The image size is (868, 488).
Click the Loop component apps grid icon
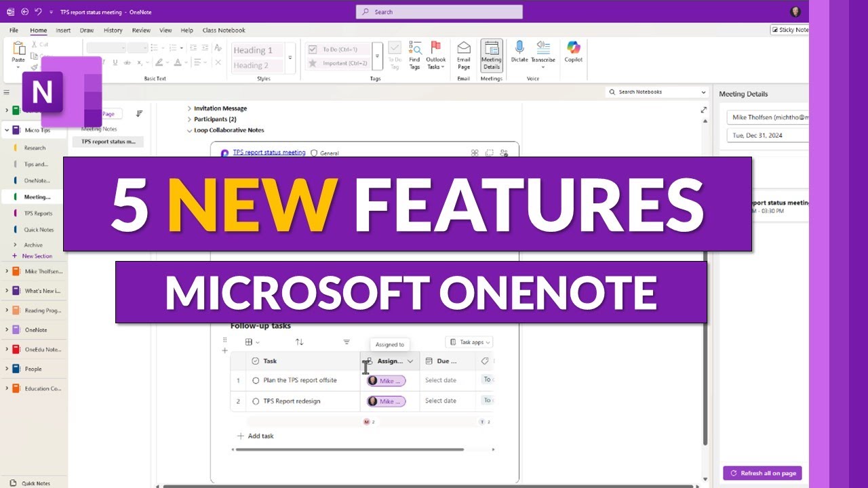coord(475,153)
